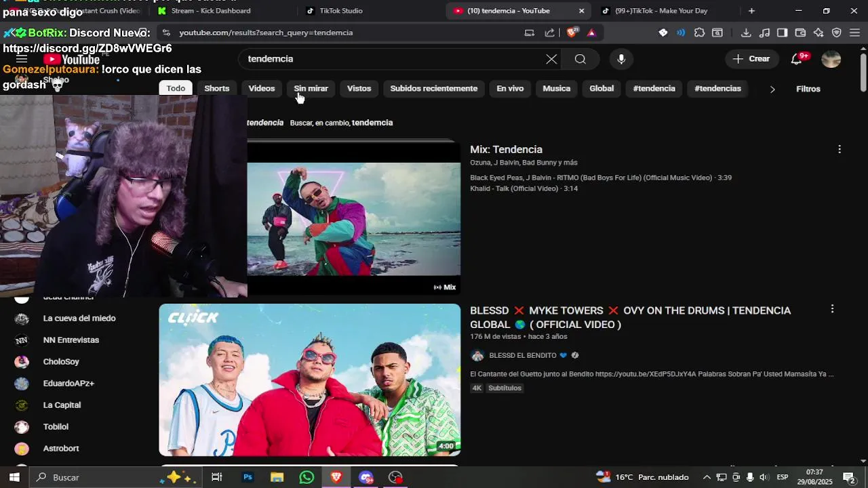Open more options for BLESSD video result

tap(832, 309)
